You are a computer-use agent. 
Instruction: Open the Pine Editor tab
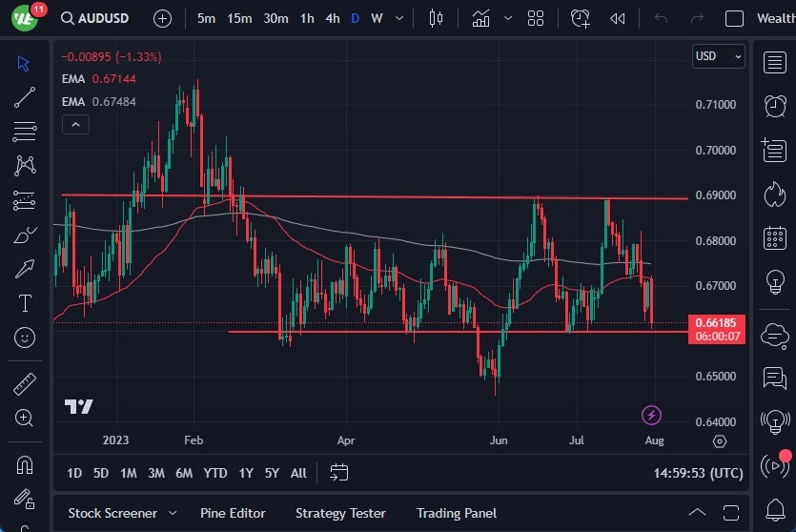[233, 513]
